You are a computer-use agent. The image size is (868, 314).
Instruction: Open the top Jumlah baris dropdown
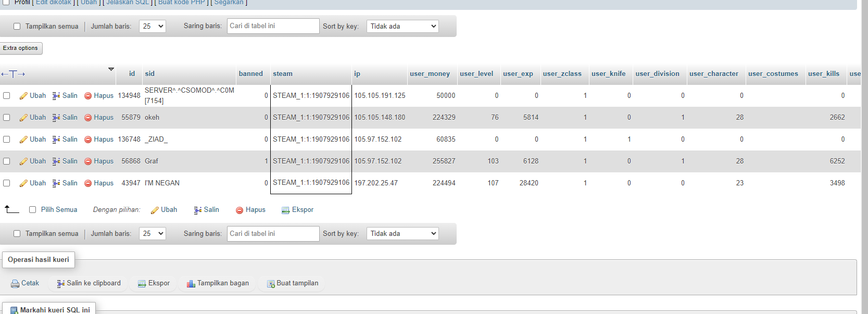(152, 26)
